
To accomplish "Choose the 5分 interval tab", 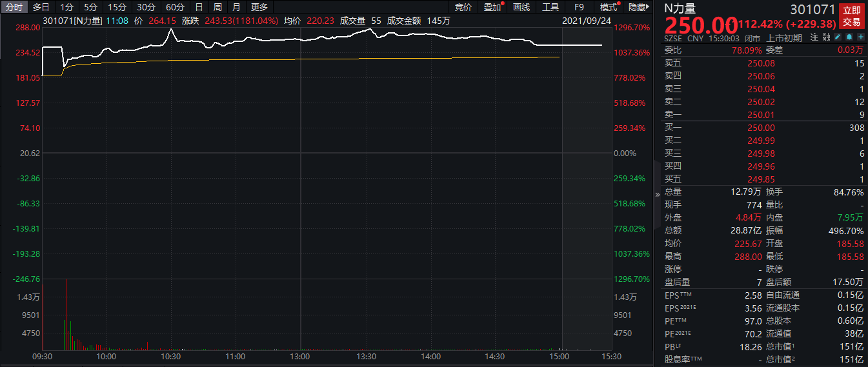I will [x=91, y=7].
